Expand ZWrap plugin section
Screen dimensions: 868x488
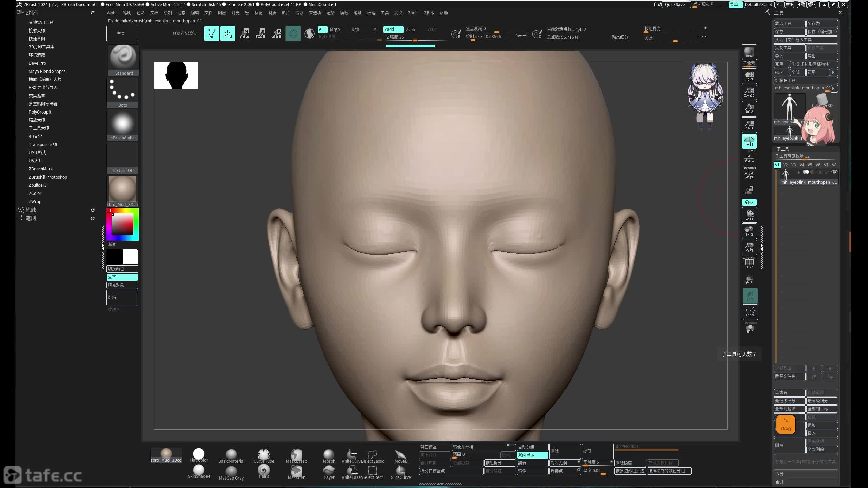click(35, 201)
